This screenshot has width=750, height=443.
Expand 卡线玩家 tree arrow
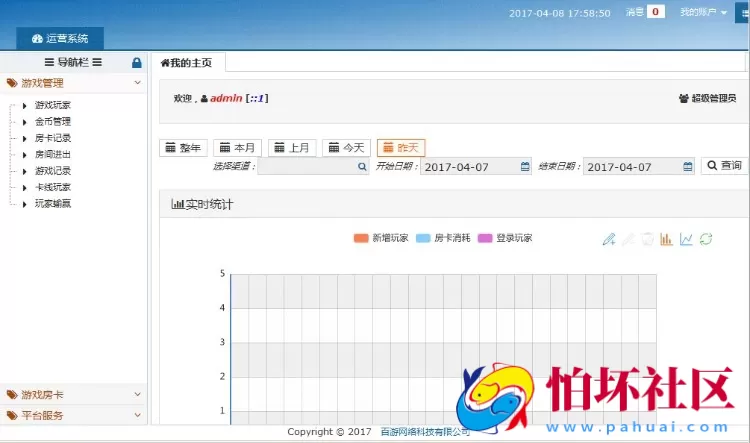(x=24, y=188)
